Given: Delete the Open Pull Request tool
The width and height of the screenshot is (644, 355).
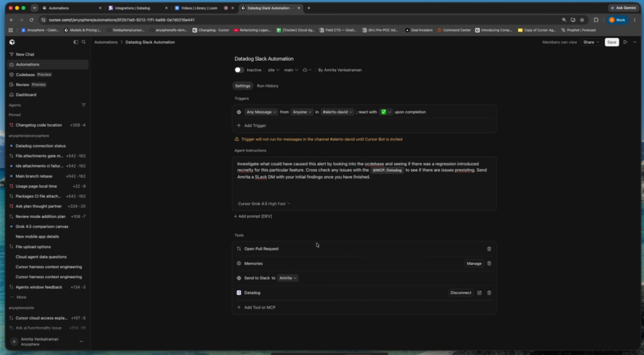Looking at the screenshot, I should pos(489,249).
